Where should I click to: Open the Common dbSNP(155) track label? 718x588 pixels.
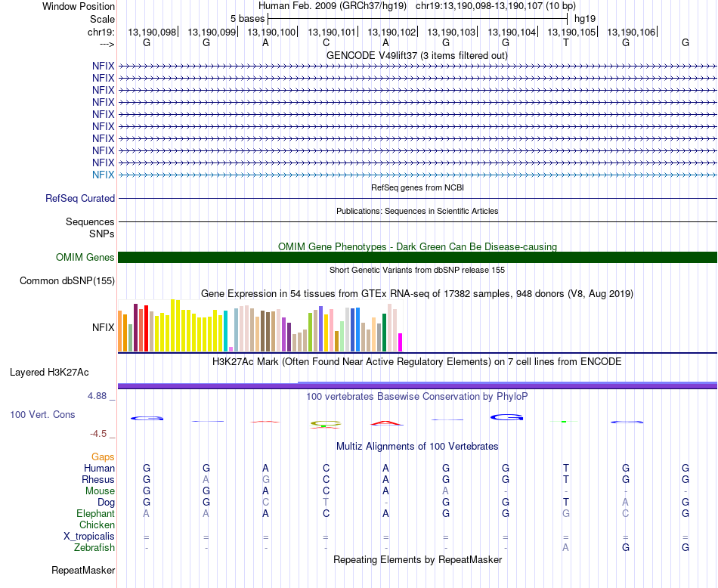(67, 280)
